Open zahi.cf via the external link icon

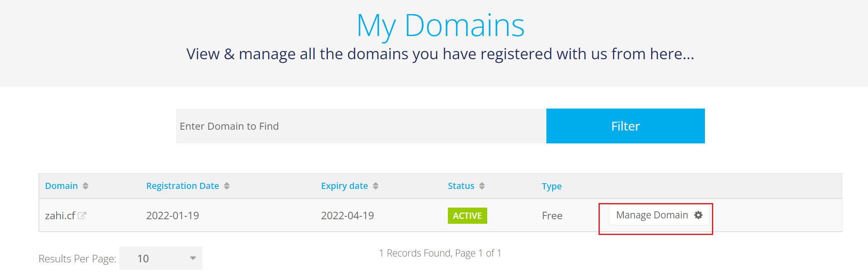82,215
